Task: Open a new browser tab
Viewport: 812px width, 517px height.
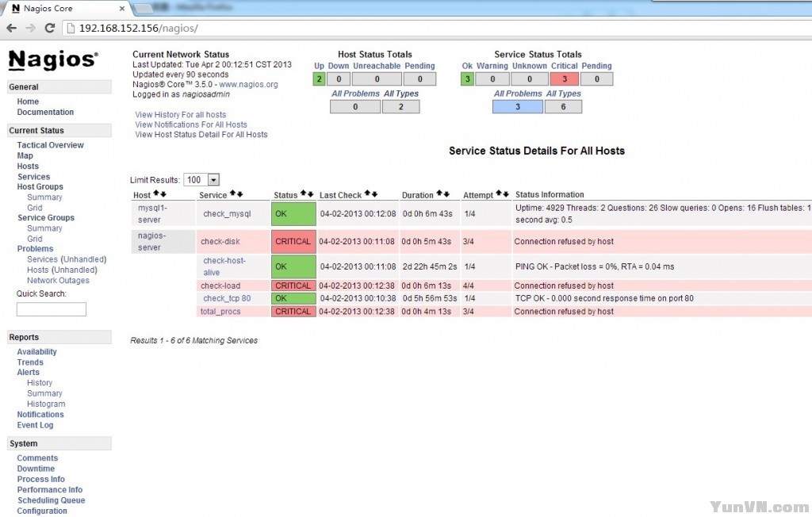Action: point(144,8)
